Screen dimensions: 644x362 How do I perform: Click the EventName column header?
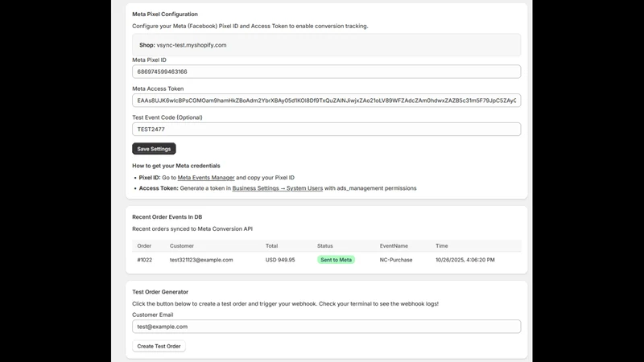pyautogui.click(x=394, y=246)
